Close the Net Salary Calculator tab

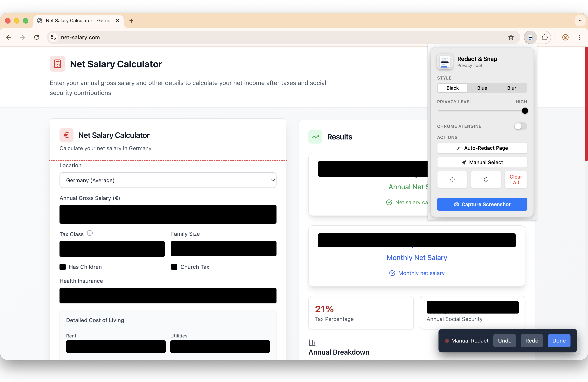[118, 20]
